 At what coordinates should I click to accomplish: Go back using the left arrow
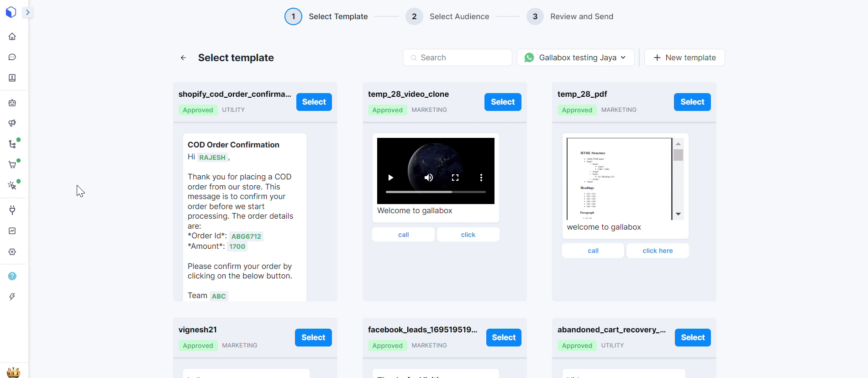[x=183, y=58]
